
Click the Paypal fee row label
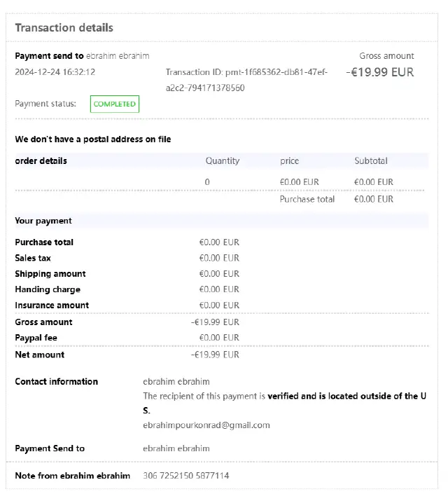[x=36, y=338]
